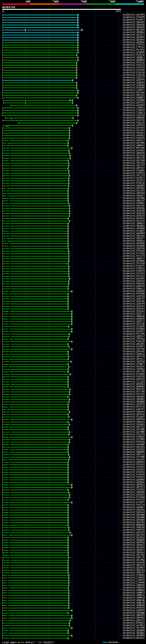Open hit UniRef100_Q5I8Y4
This screenshot has width=146, height=644.
click(x=133, y=309)
